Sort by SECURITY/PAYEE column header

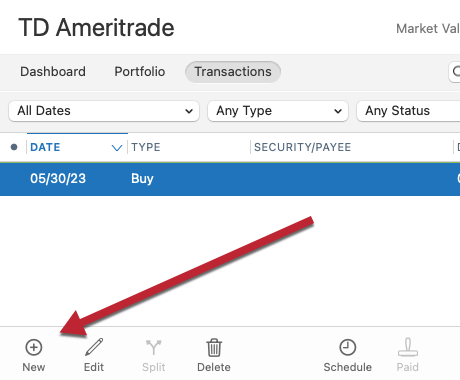point(302,147)
